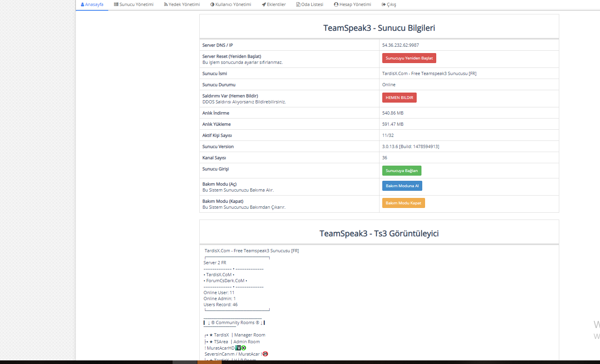
Task: Click the TeamSpeak3 - Sunucu Bilgileri heading
Action: tap(379, 28)
